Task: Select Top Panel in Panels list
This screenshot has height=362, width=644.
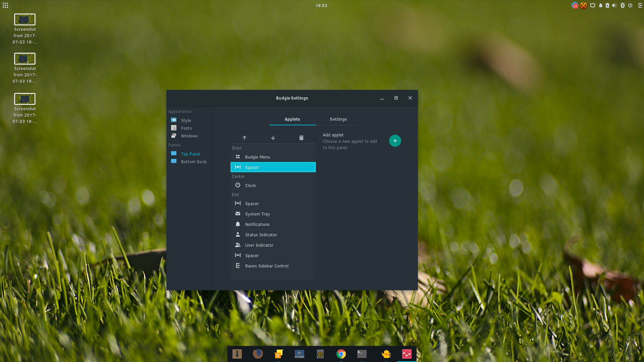Action: pyautogui.click(x=190, y=154)
